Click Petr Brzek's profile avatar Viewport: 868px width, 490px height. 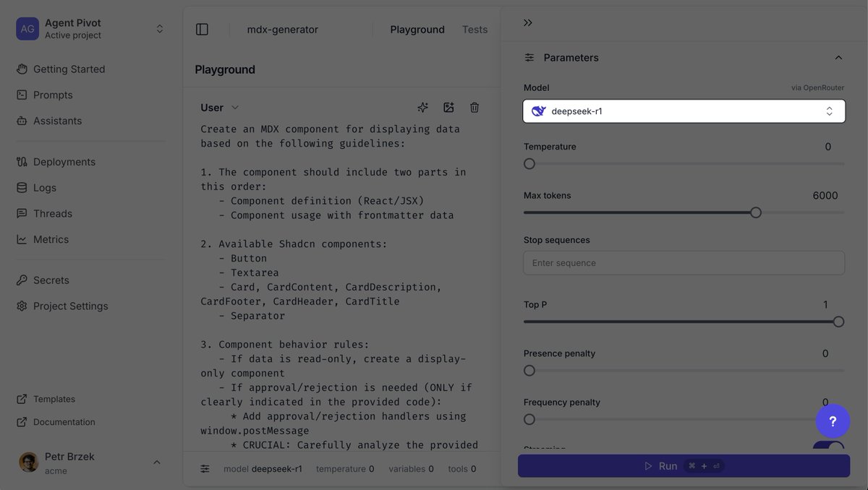pyautogui.click(x=29, y=463)
